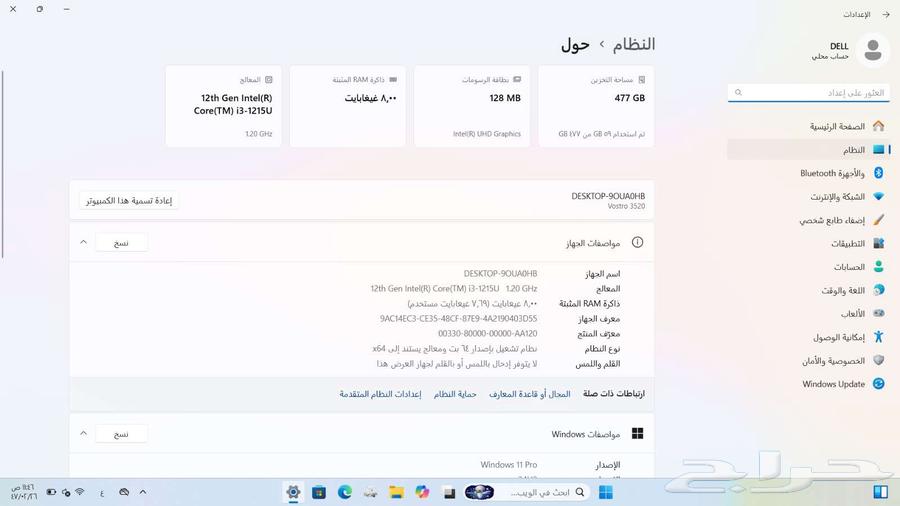
Task: Open Apps (التطبيقات) settings
Action: tap(809, 244)
